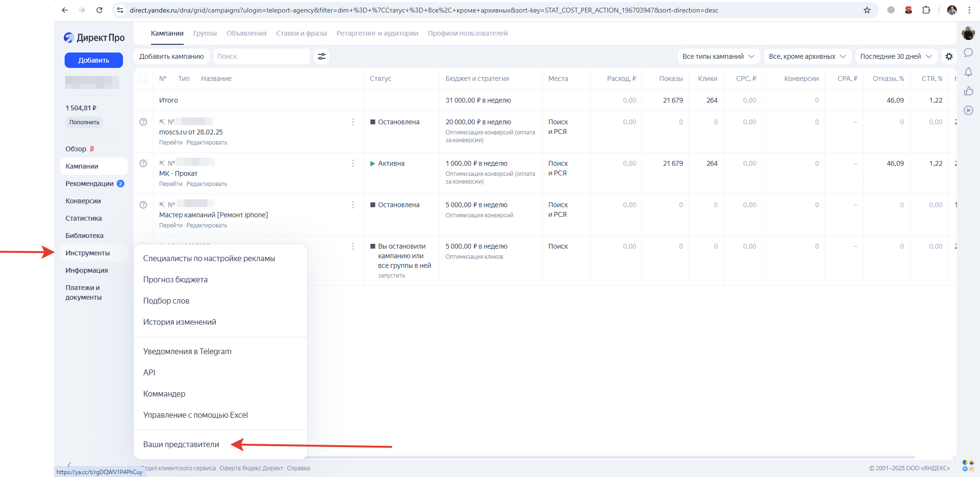The width and height of the screenshot is (980, 477).
Task: Click the browser back arrow
Action: [65, 10]
